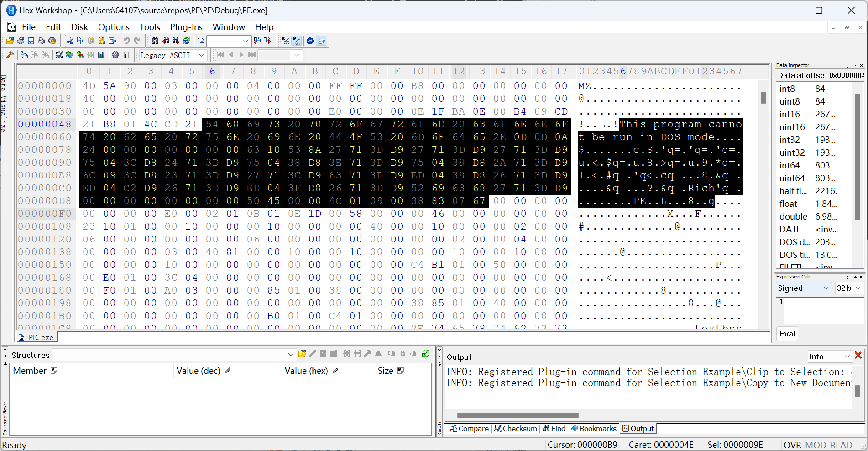Save file with floppy disk icon
This screenshot has width=868, height=451.
[31, 41]
